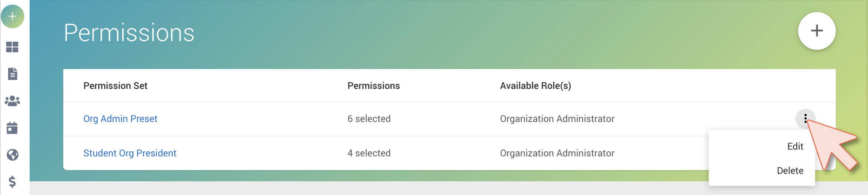
Task: Choose Delete from the context menu
Action: click(790, 171)
